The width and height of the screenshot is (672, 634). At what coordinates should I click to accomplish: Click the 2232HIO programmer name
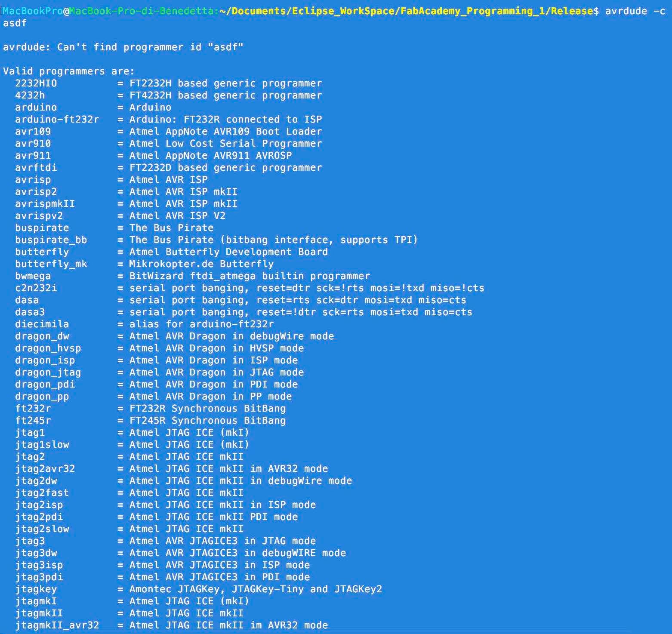pyautogui.click(x=36, y=83)
